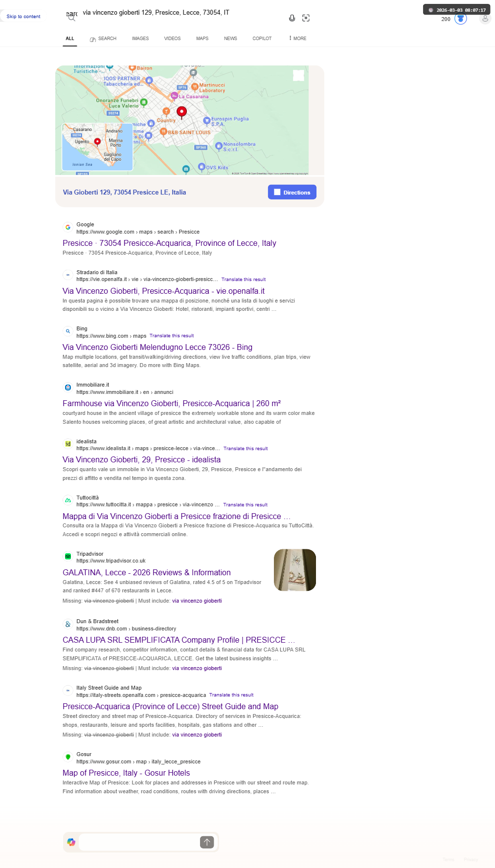Open Via Gioberti 129 address link
Viewport: 495px width, 868px height.
124,193
